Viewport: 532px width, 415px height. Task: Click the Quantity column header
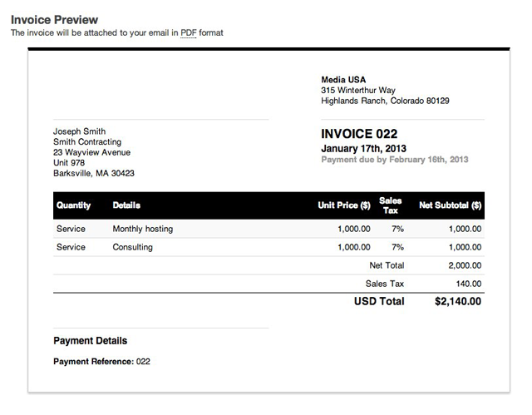point(73,205)
